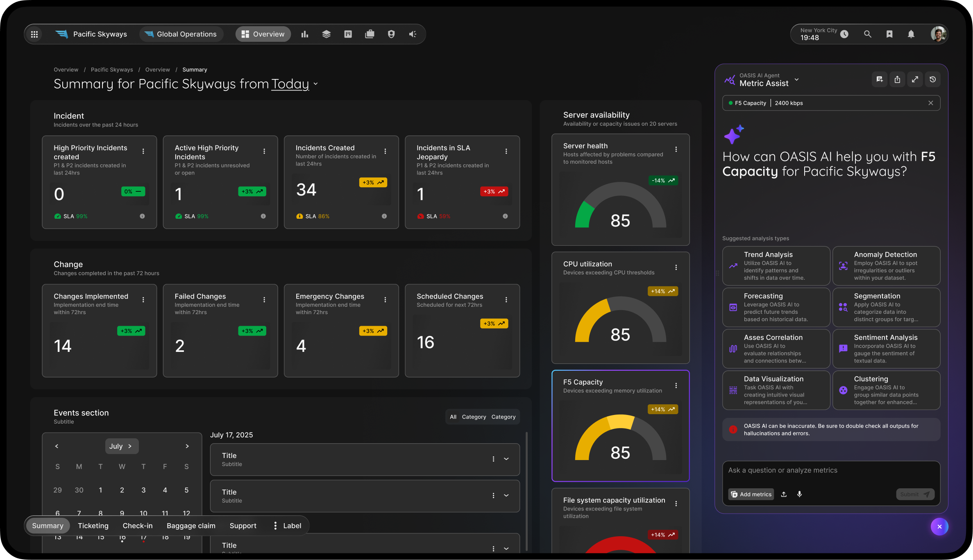
Task: Open the notifications bell icon
Action: [x=911, y=34]
